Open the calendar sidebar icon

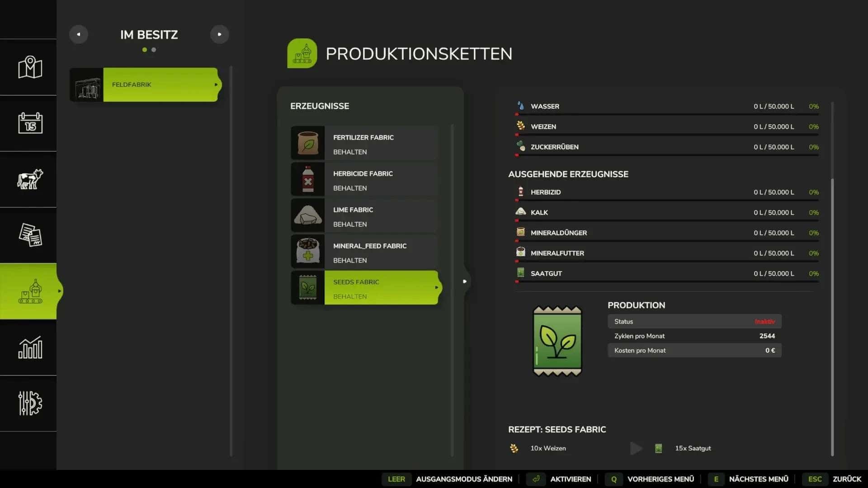(30, 123)
